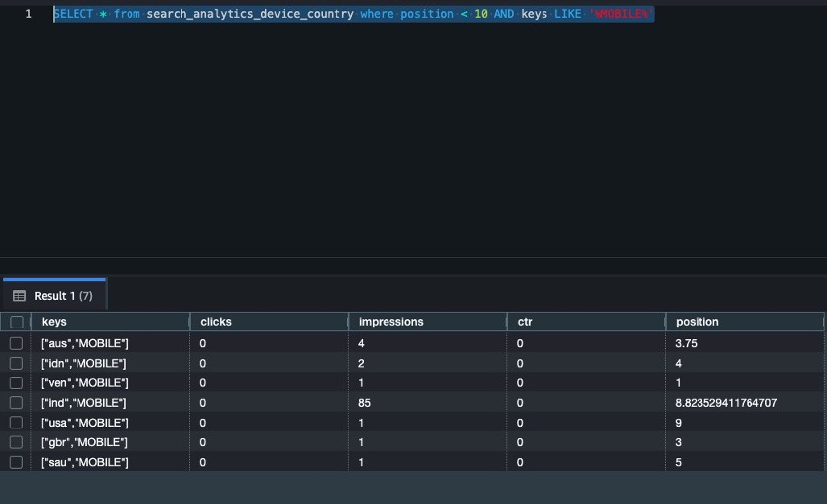Click inside the SQL query editor line
This screenshot has height=504, width=828.
tap(353, 15)
